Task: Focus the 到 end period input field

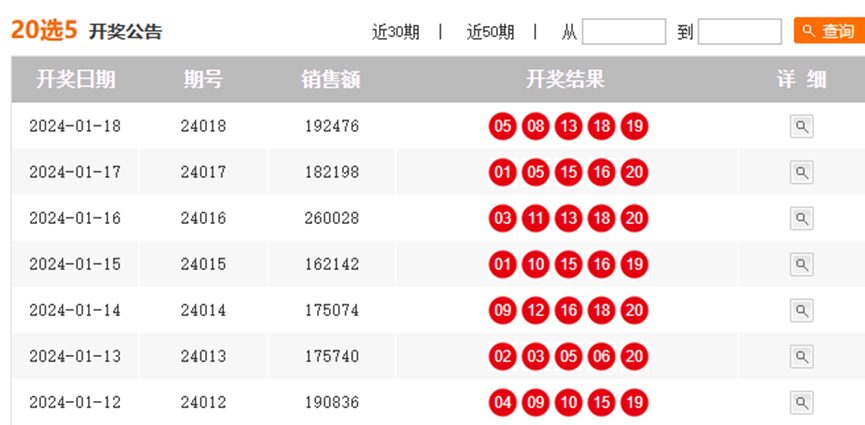Action: click(739, 32)
